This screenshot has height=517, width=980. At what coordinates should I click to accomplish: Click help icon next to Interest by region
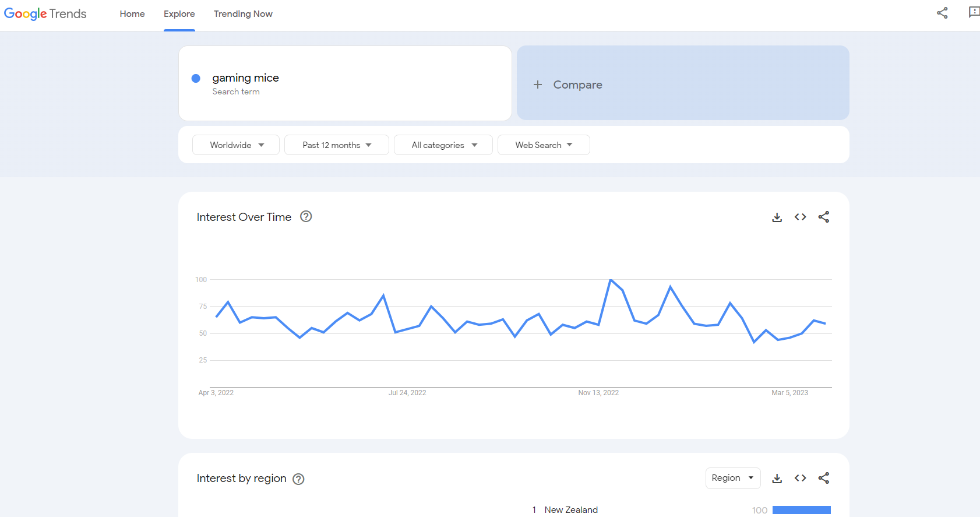pos(298,479)
